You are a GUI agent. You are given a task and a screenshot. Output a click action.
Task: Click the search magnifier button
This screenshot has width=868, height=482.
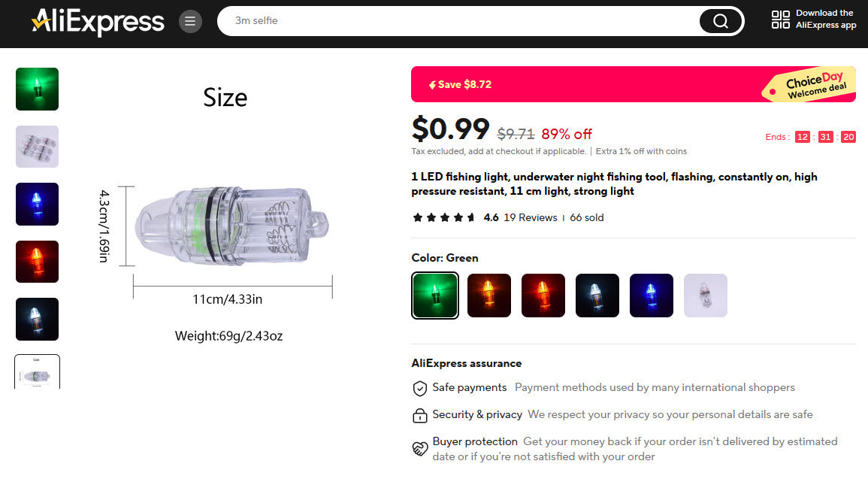tap(720, 21)
